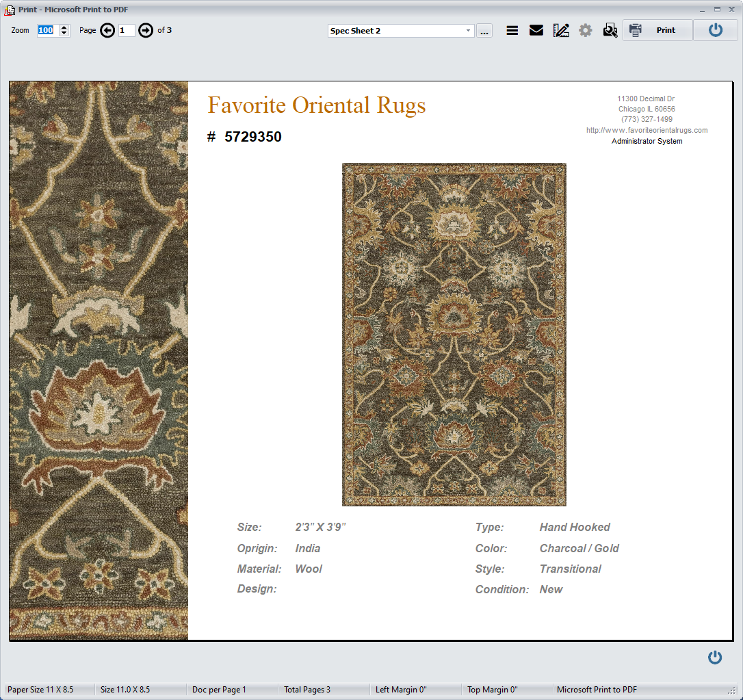Maximize the Print window
Viewport: 743px width, 700px height.
[717, 10]
